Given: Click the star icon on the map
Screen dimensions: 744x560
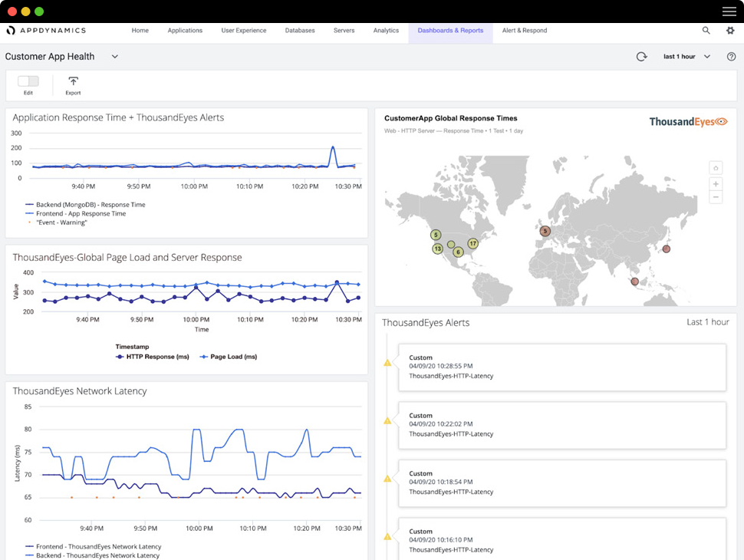Looking at the screenshot, I should [716, 168].
